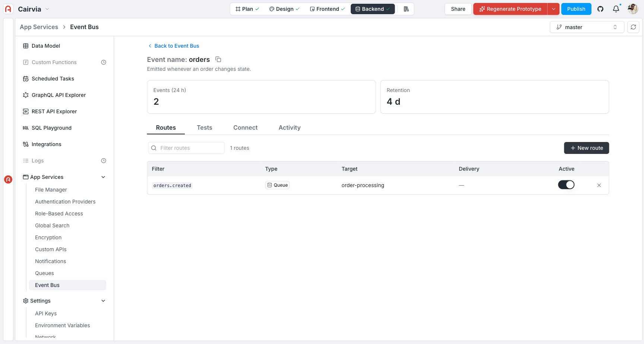Open the notifications bell
This screenshot has height=344, width=644.
[616, 9]
